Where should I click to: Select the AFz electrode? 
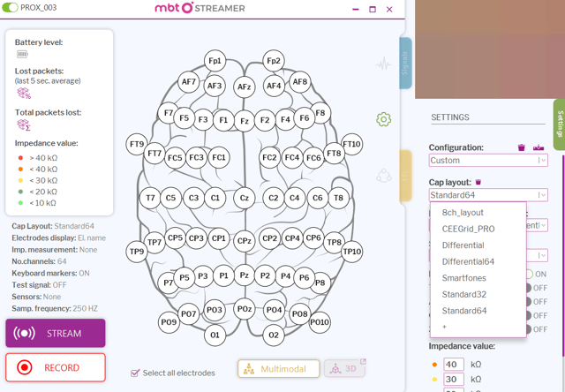tap(244, 87)
